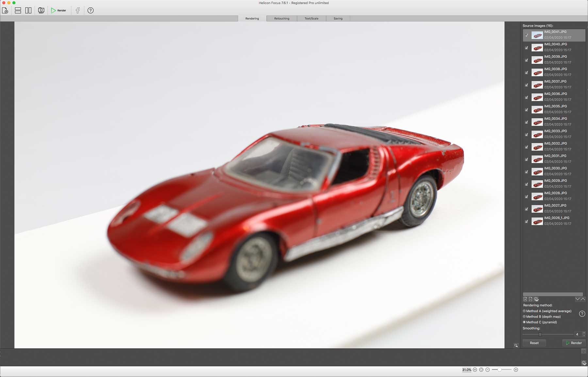Click the fit-to-window zoom icon
Viewport: 588px width, 377px height.
(x=481, y=370)
